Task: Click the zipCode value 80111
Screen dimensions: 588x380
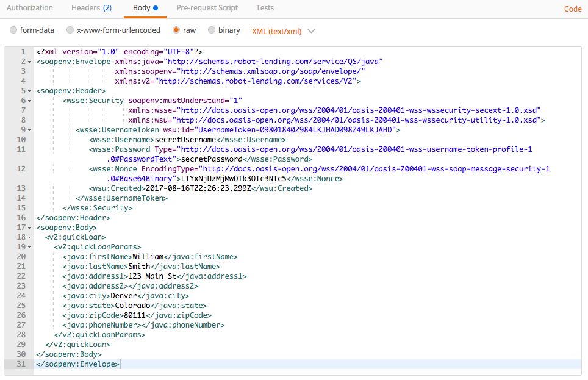Action: [x=135, y=315]
